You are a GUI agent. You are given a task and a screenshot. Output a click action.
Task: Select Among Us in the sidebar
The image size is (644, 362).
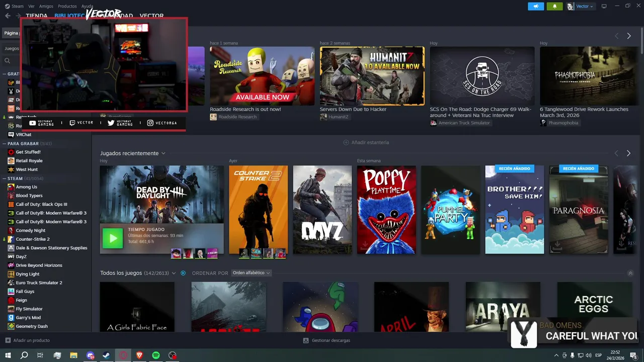coord(27,187)
